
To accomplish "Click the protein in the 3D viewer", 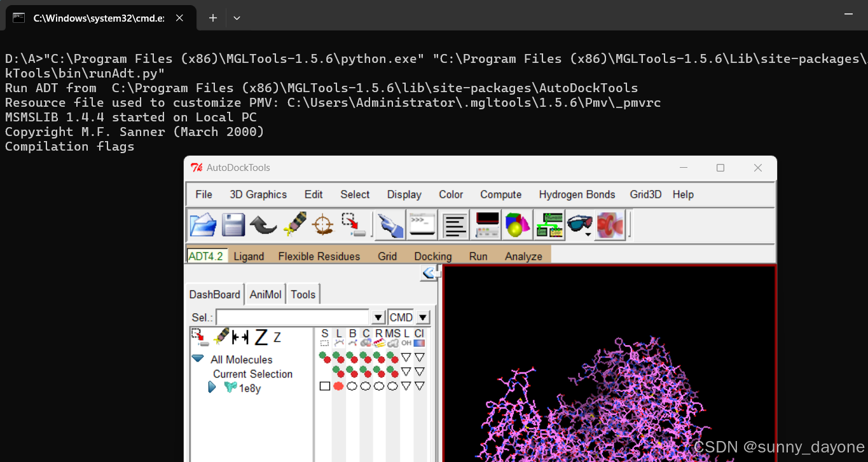I will [x=591, y=400].
